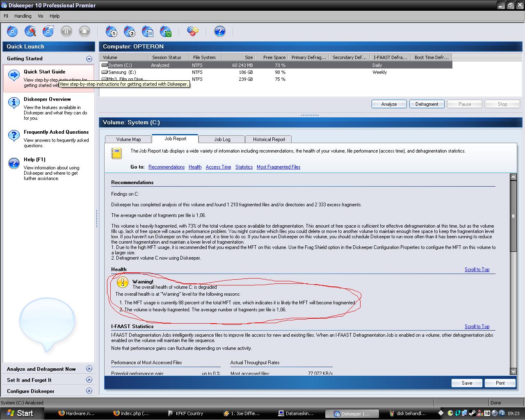Screen dimensions: 525x420
Task: Click the System (C:) drive icon
Action: (105, 65)
